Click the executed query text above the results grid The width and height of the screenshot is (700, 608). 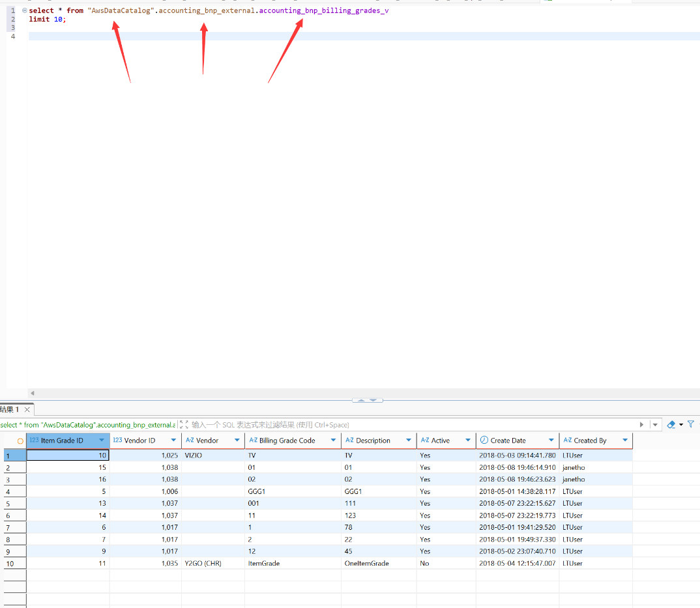click(88, 425)
